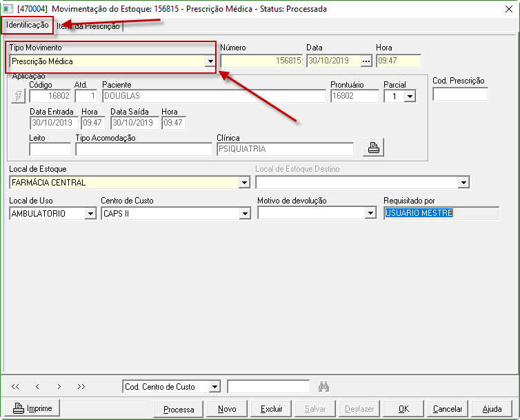Click the Hora field next to Data
This screenshot has height=420, width=520.
coord(399,61)
